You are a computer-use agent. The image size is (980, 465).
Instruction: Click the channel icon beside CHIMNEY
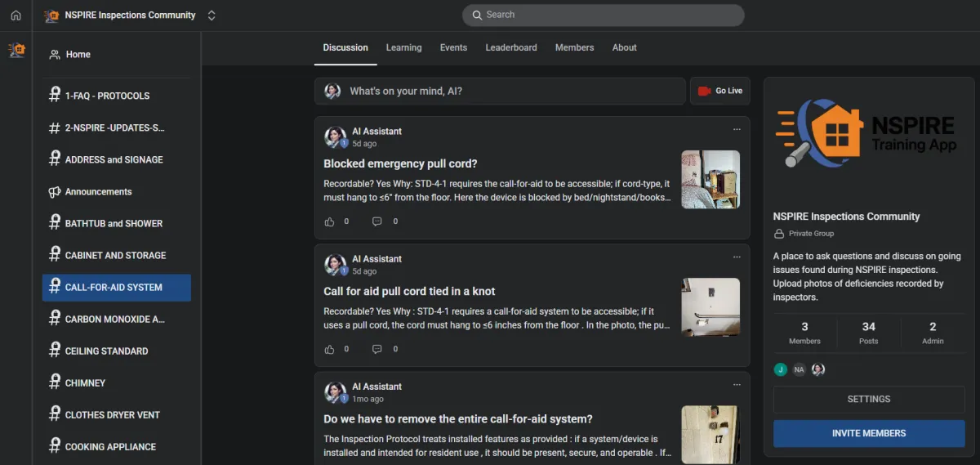(55, 382)
